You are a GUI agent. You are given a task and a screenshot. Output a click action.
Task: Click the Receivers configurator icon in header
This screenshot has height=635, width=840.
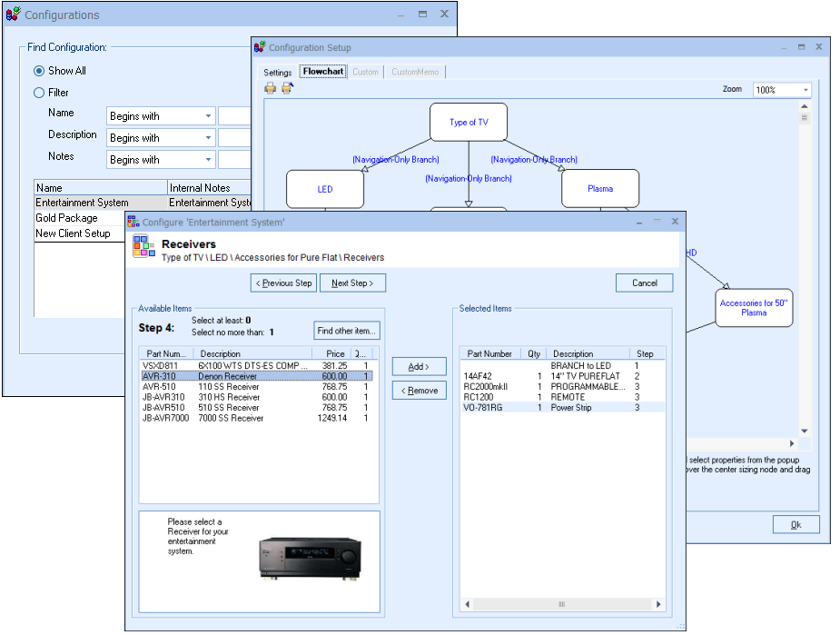[x=144, y=246]
